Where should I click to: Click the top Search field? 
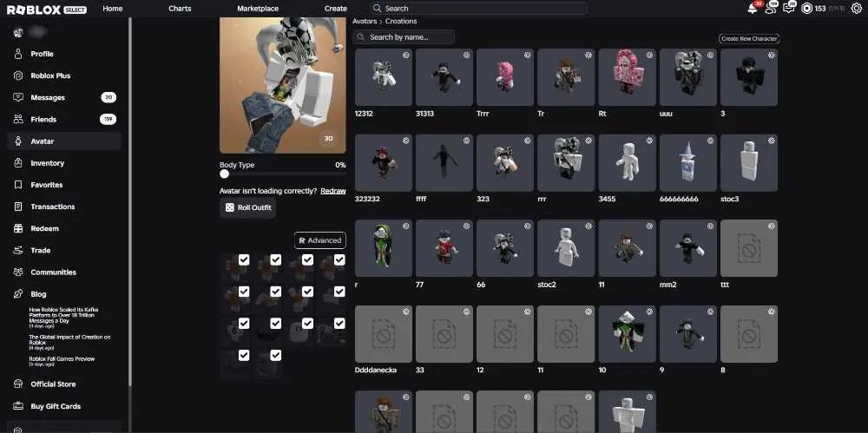pyautogui.click(x=478, y=9)
